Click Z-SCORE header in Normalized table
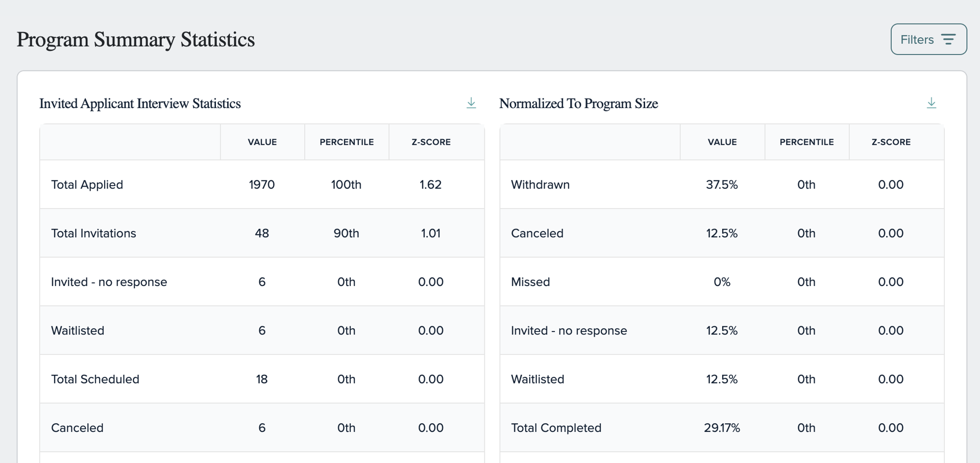This screenshot has width=980, height=463. tap(891, 142)
